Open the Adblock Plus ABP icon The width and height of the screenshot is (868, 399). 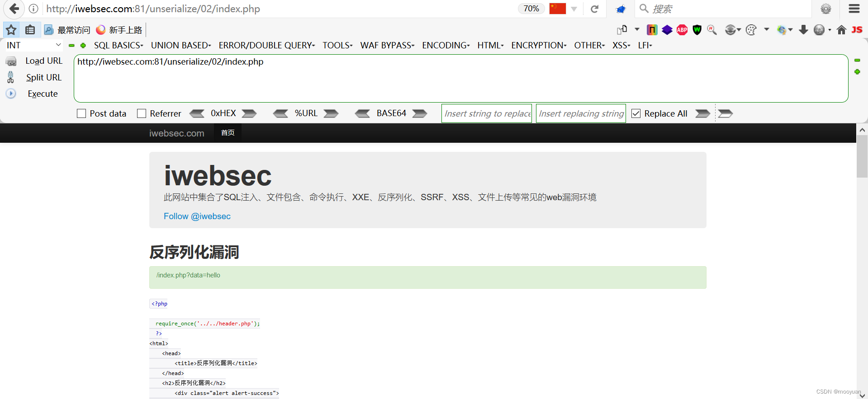point(682,30)
